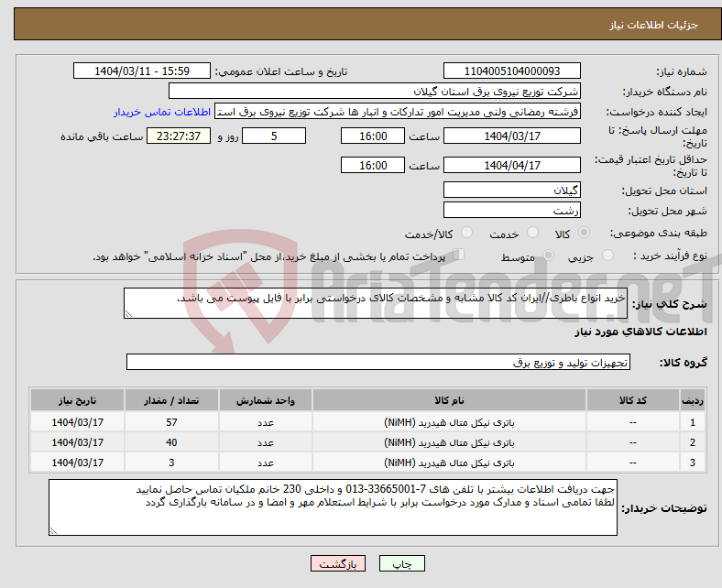Select the خدمت radio button
This screenshot has width=722, height=588.
coord(532,233)
